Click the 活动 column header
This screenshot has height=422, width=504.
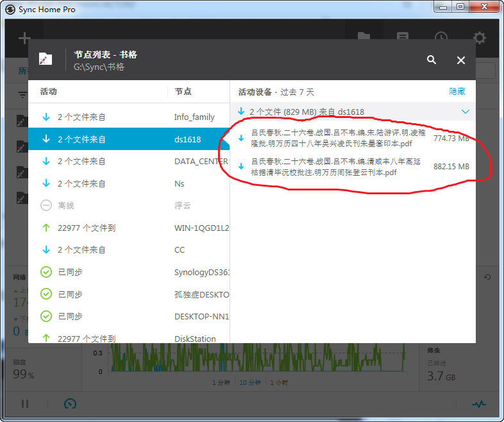tap(49, 92)
